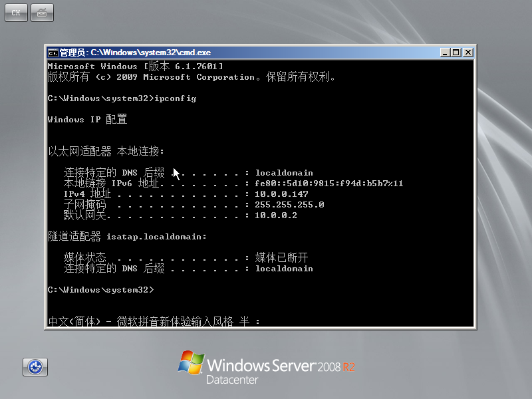Maximize the cmd.exe window
532x399 pixels.
pyautogui.click(x=456, y=53)
